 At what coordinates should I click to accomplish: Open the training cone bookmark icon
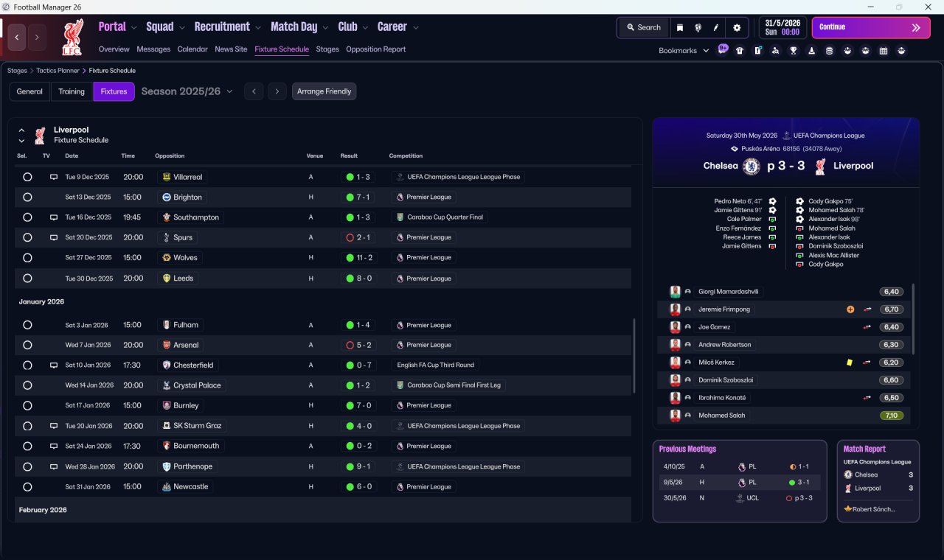(812, 51)
